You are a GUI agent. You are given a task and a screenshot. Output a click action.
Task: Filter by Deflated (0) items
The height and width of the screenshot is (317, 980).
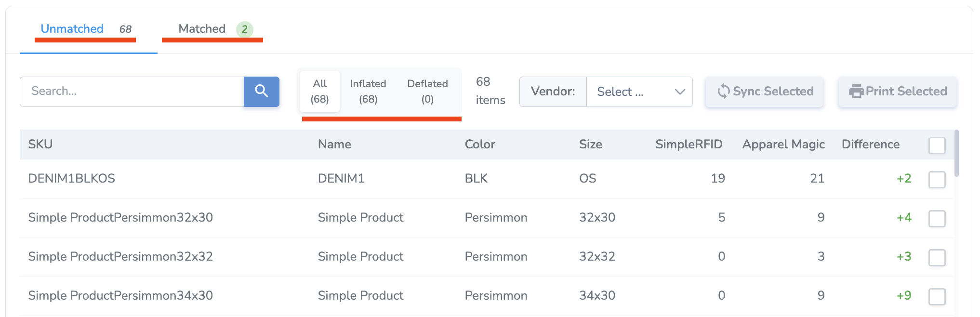coord(427,91)
